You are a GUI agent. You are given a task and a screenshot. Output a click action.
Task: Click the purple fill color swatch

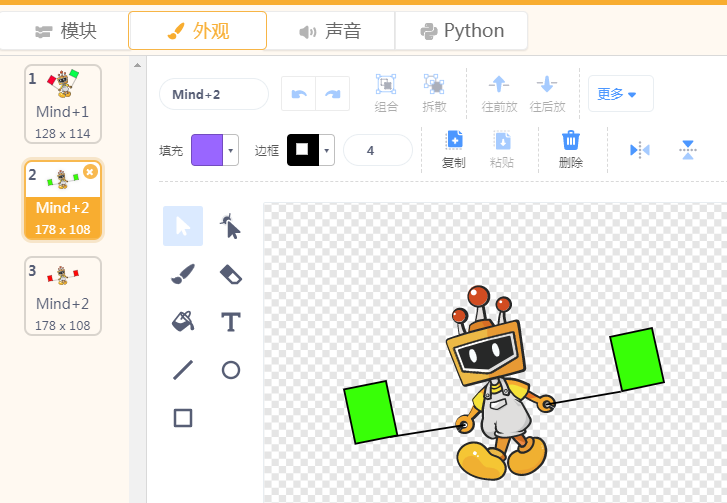207,150
